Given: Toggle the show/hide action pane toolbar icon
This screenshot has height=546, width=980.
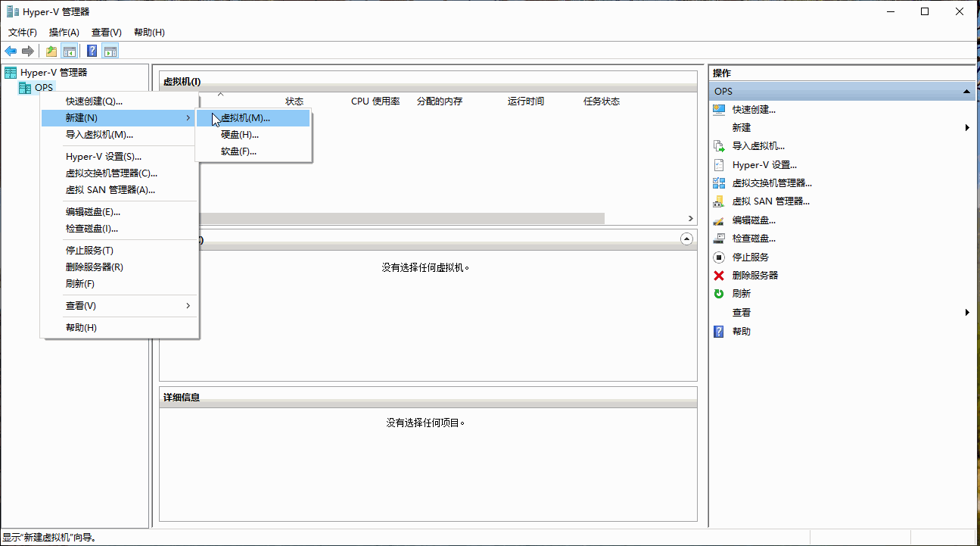Looking at the screenshot, I should coord(110,51).
